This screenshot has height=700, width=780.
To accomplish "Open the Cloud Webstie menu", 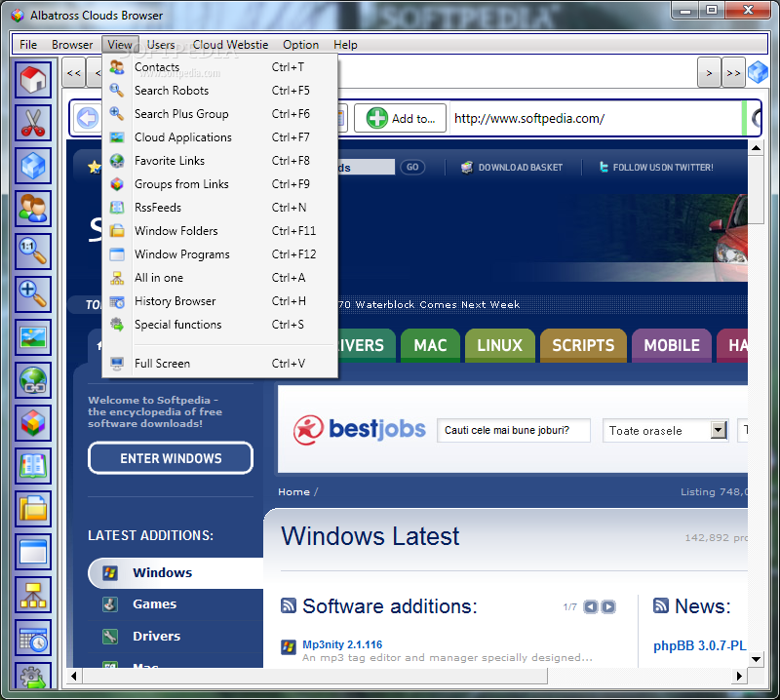I will tap(230, 45).
